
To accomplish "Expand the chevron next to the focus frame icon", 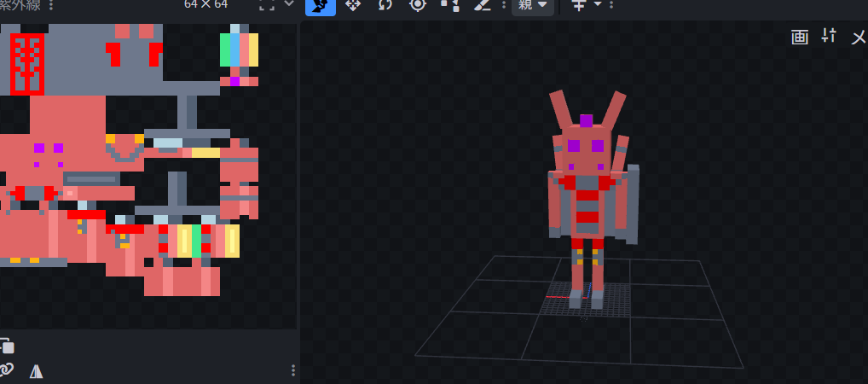I will coord(289,4).
